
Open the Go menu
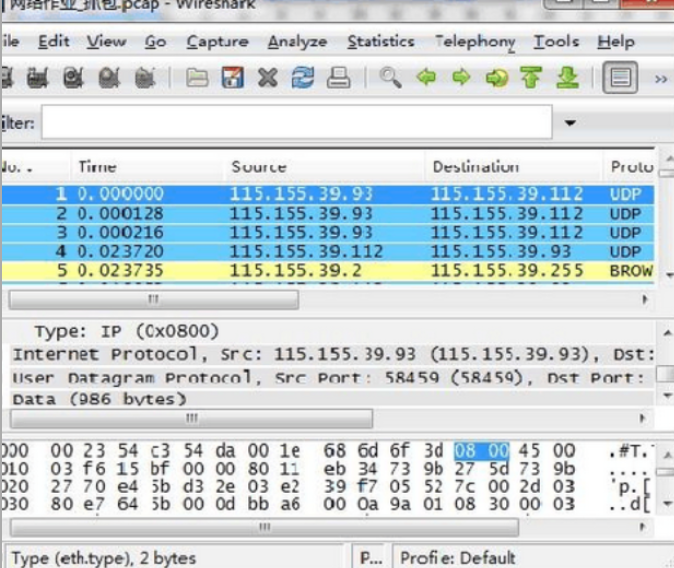point(155,42)
